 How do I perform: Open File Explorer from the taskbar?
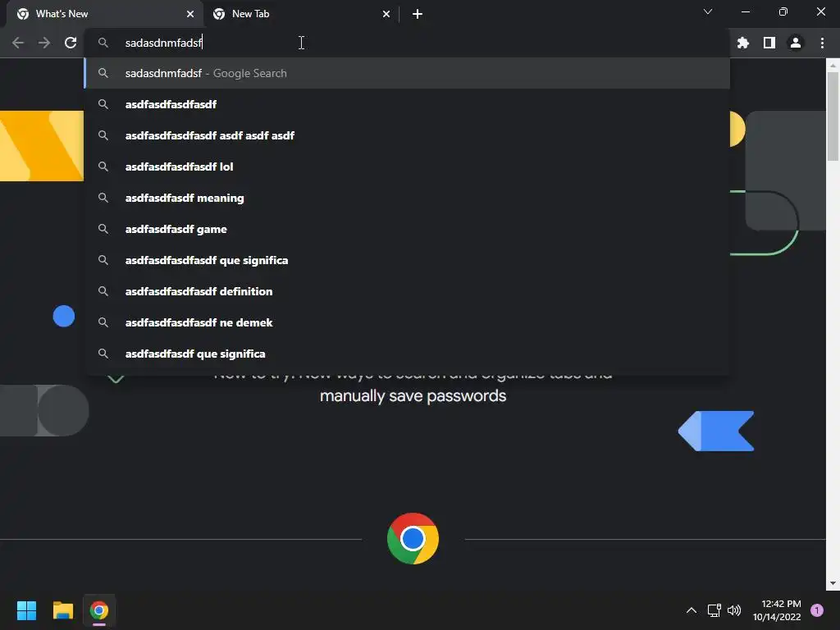pyautogui.click(x=62, y=610)
